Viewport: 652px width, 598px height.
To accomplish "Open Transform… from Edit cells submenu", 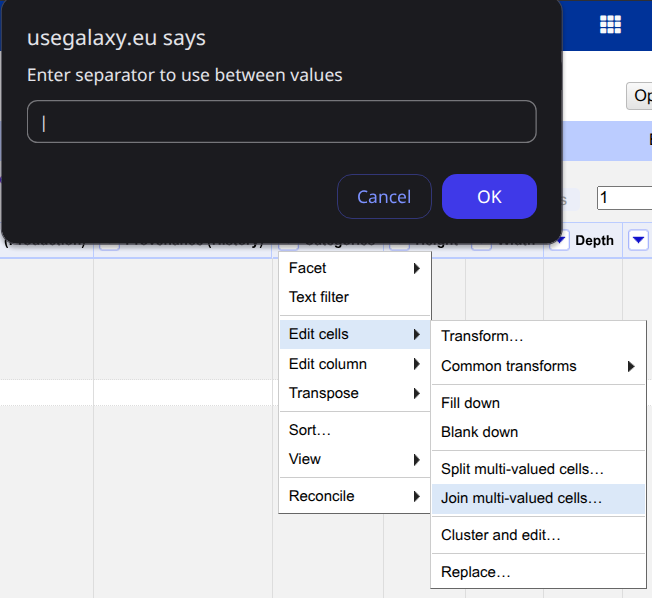I will click(x=482, y=337).
